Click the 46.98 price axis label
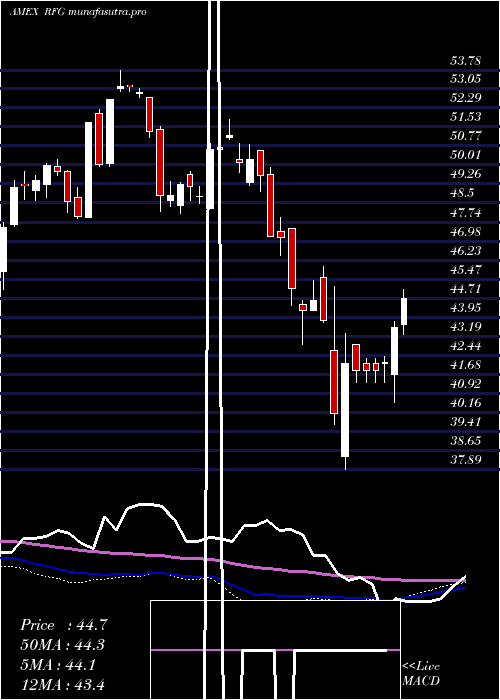Viewport: 500px width, 700px height. click(x=465, y=232)
